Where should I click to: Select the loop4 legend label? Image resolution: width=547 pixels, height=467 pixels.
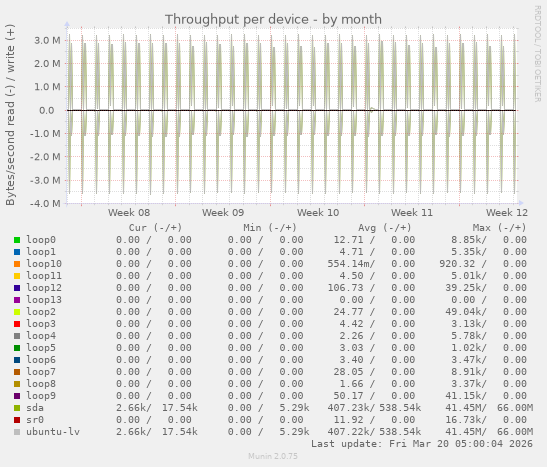pyautogui.click(x=41, y=336)
